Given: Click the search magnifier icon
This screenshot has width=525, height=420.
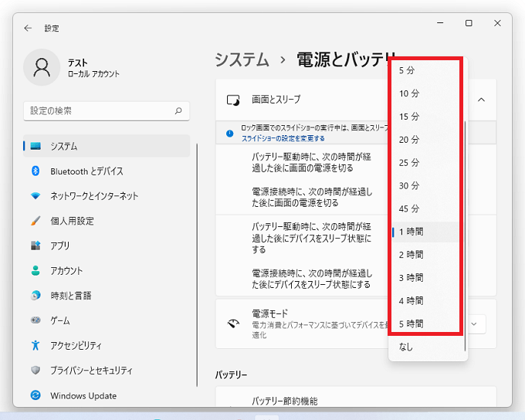Looking at the screenshot, I should point(178,111).
